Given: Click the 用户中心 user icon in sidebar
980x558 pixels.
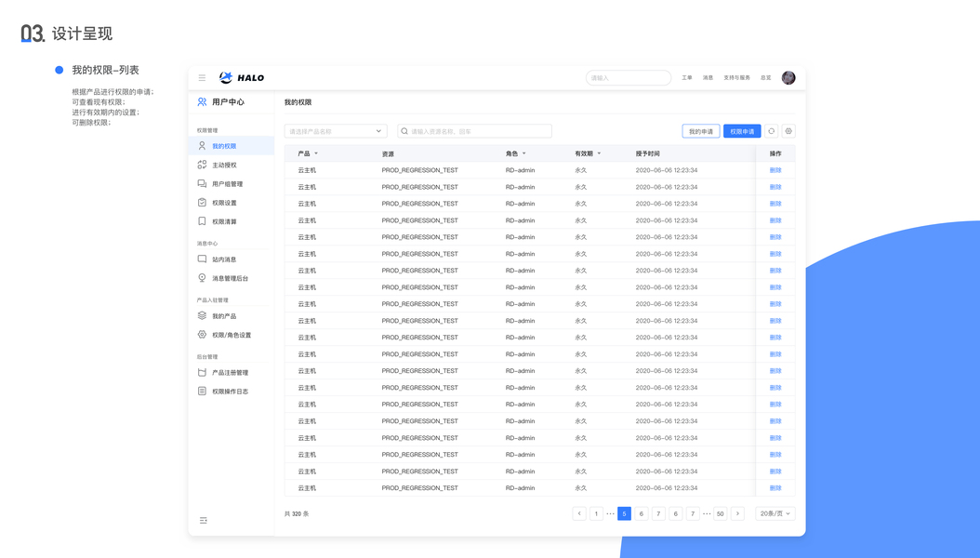Looking at the screenshot, I should [202, 102].
